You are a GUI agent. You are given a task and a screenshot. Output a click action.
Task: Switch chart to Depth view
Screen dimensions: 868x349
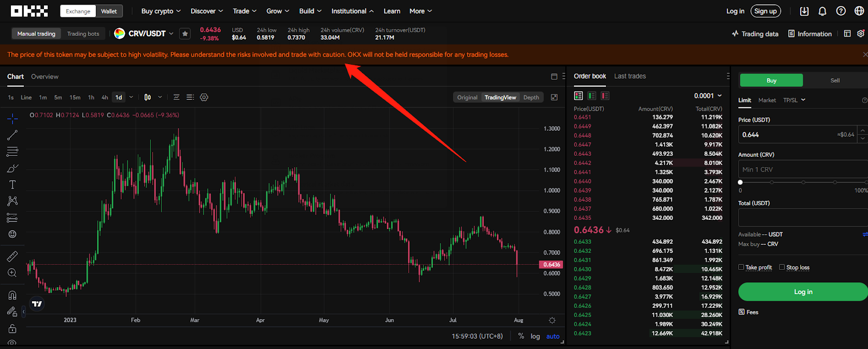[531, 97]
